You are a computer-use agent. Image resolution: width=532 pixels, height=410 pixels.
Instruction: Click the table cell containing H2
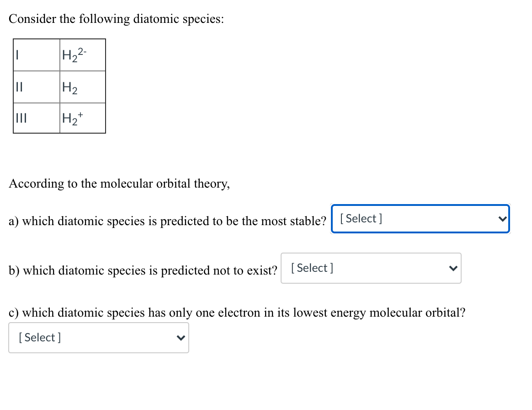(x=82, y=87)
